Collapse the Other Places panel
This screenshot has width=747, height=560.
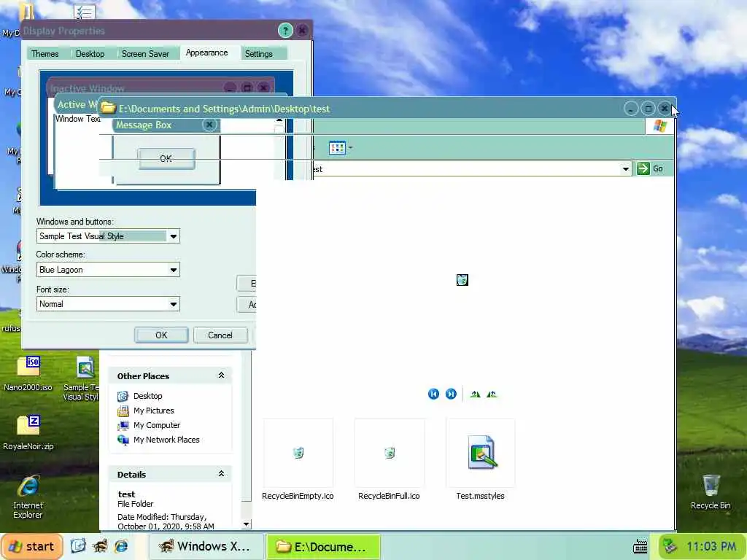point(221,376)
